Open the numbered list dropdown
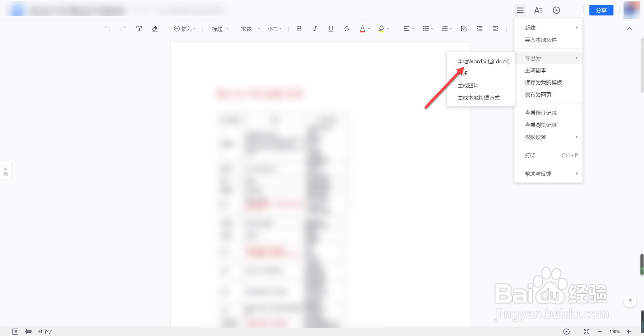644x336 pixels. point(446,29)
